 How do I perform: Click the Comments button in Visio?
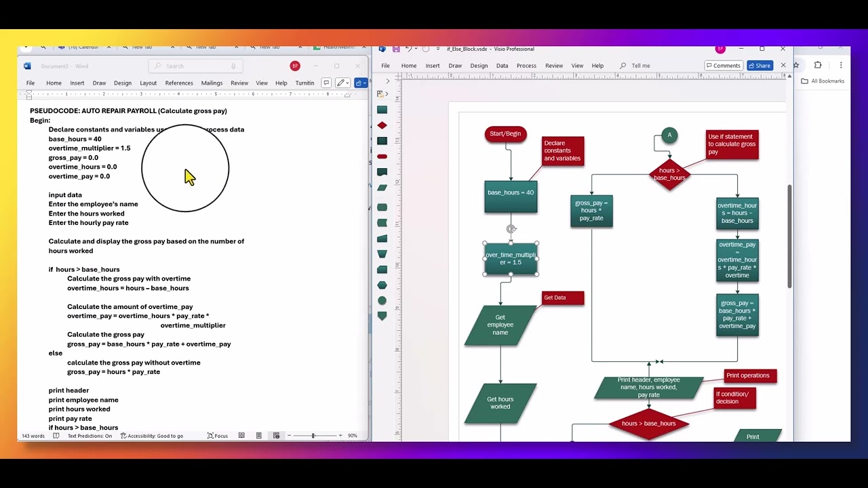[723, 66]
